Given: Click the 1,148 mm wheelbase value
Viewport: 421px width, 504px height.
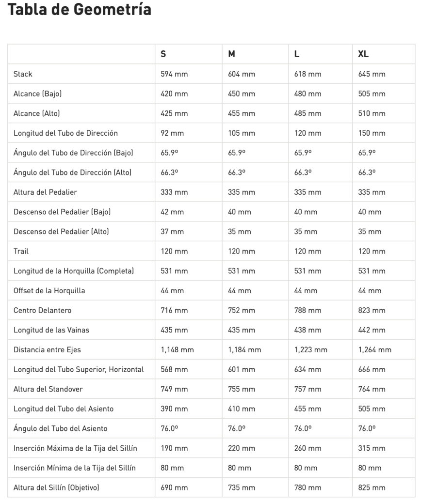Looking at the screenshot, I should click(177, 350).
